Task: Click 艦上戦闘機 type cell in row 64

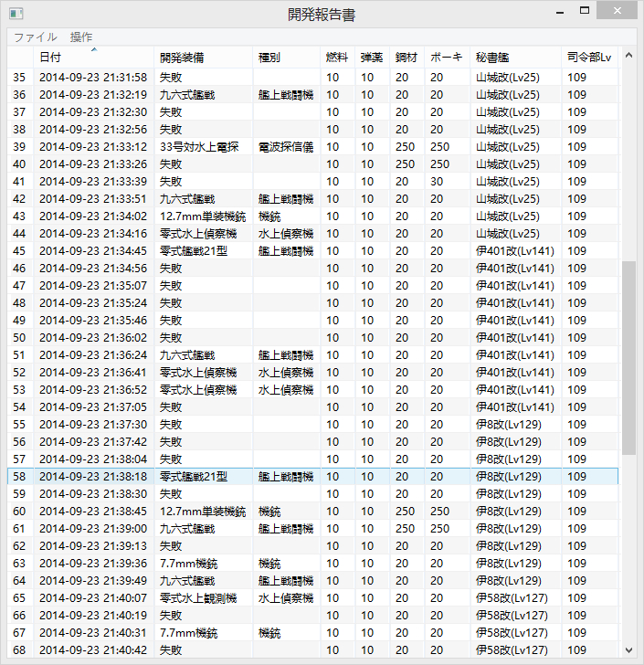Action: coord(286,581)
